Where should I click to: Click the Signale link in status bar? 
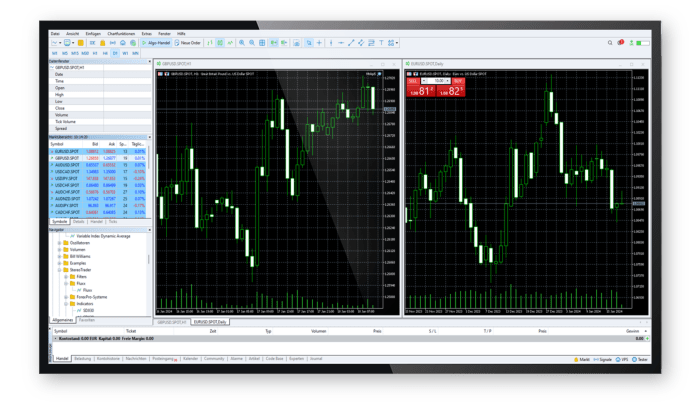[603, 359]
